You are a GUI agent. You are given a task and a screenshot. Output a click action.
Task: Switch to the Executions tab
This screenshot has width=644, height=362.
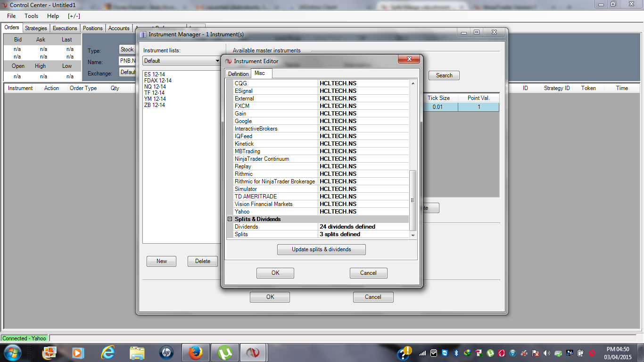[65, 28]
